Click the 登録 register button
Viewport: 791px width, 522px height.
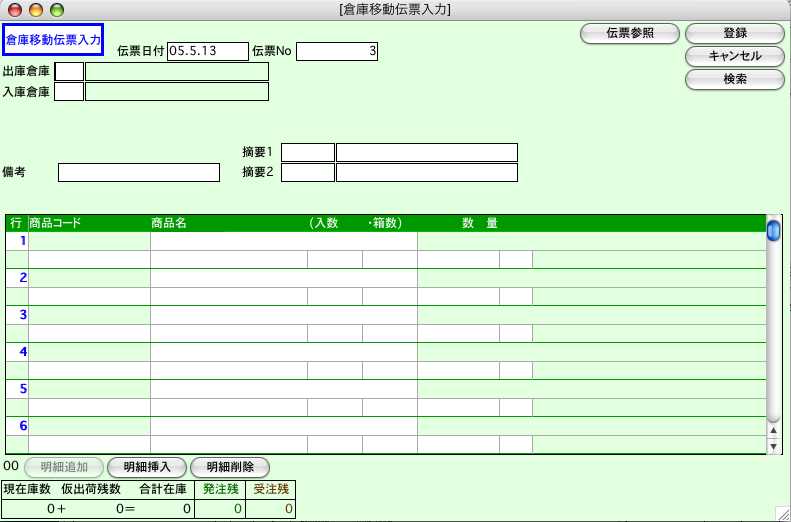click(734, 33)
